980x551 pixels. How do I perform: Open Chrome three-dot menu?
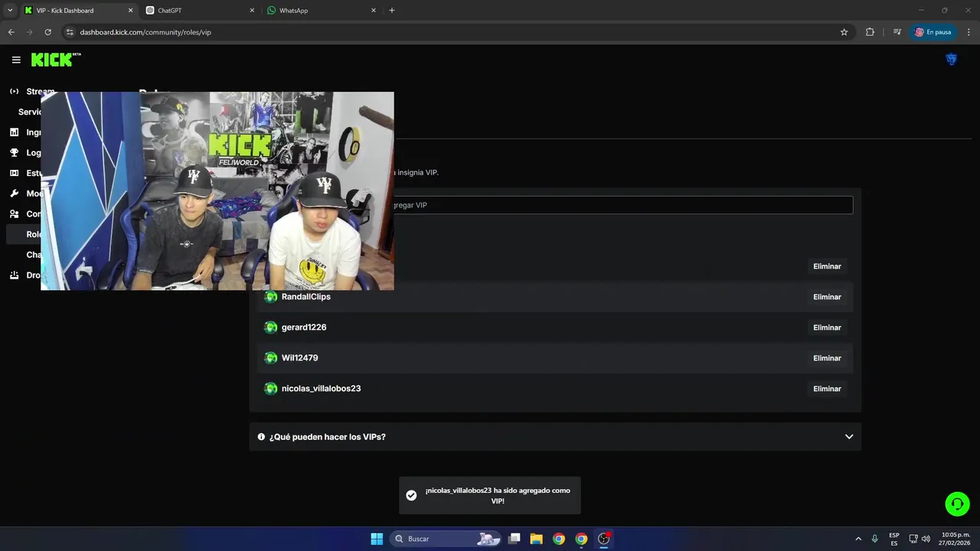tap(969, 32)
